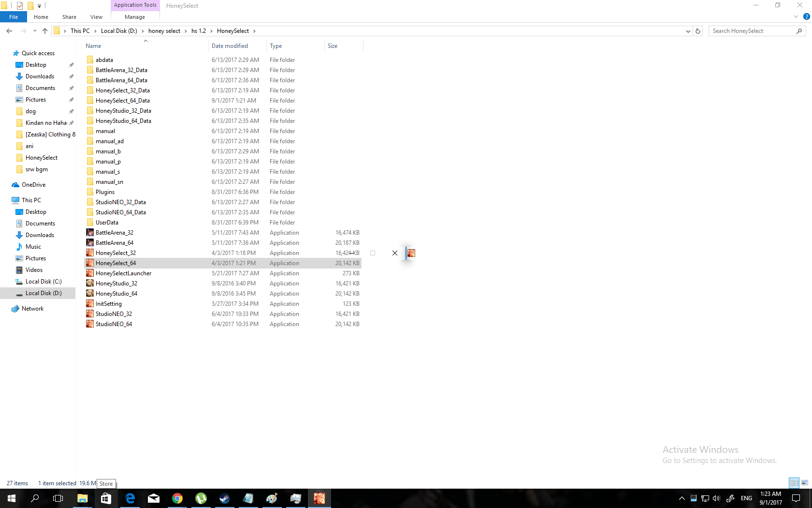Image resolution: width=812 pixels, height=508 pixels.
Task: Expand the ribbon chevron
Action: (796, 16)
